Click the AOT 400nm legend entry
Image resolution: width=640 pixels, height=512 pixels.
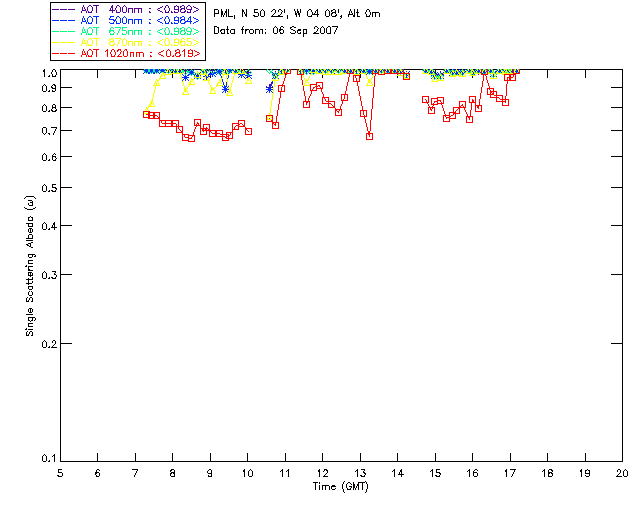126,9
